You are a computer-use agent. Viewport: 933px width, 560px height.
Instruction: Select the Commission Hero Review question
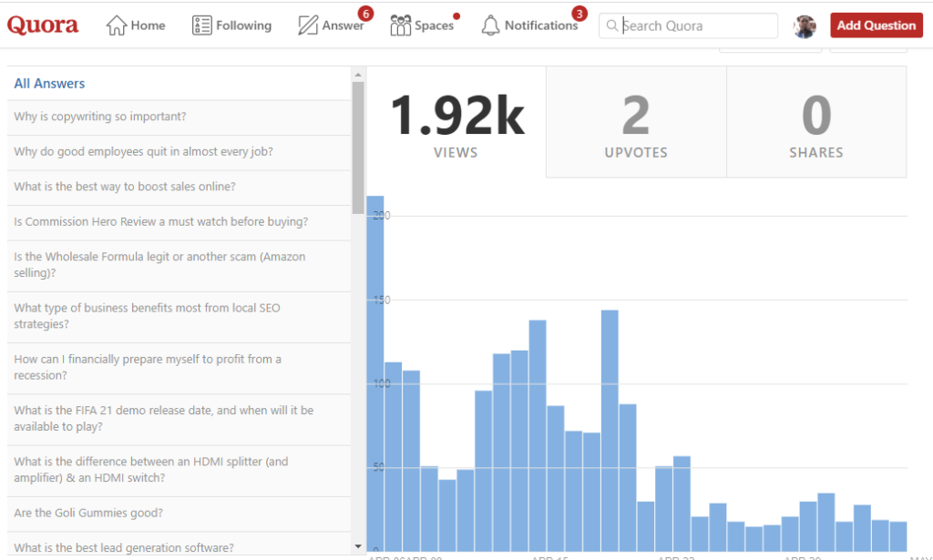point(179,222)
